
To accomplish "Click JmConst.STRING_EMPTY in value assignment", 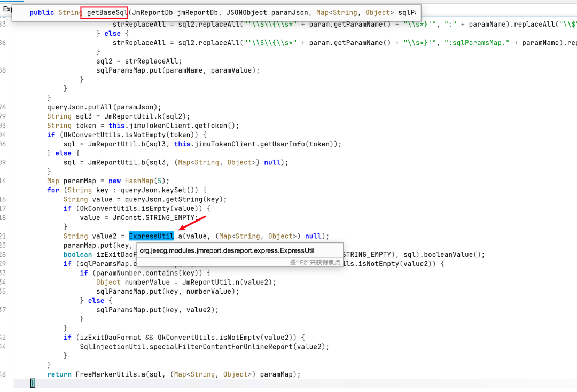I will coord(153,218).
